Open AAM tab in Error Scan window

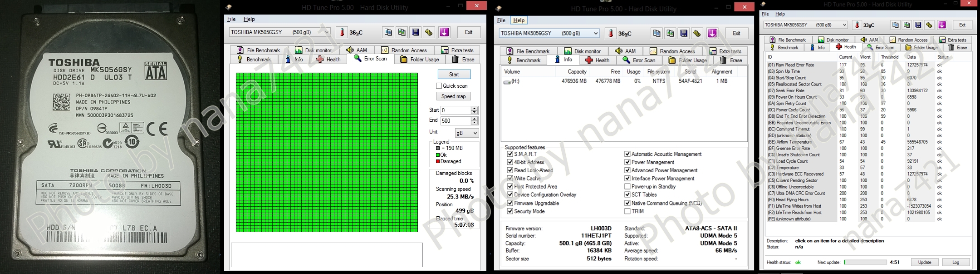(x=357, y=50)
